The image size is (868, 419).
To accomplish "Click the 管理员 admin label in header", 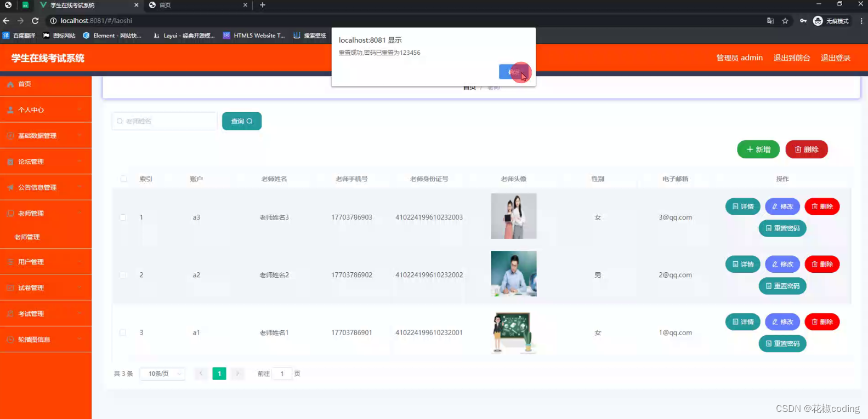I will click(739, 58).
